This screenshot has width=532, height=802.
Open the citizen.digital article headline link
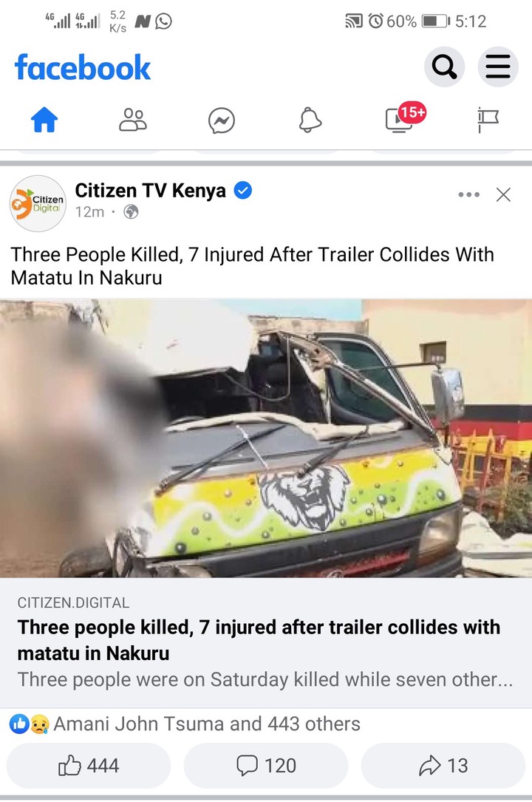[259, 640]
